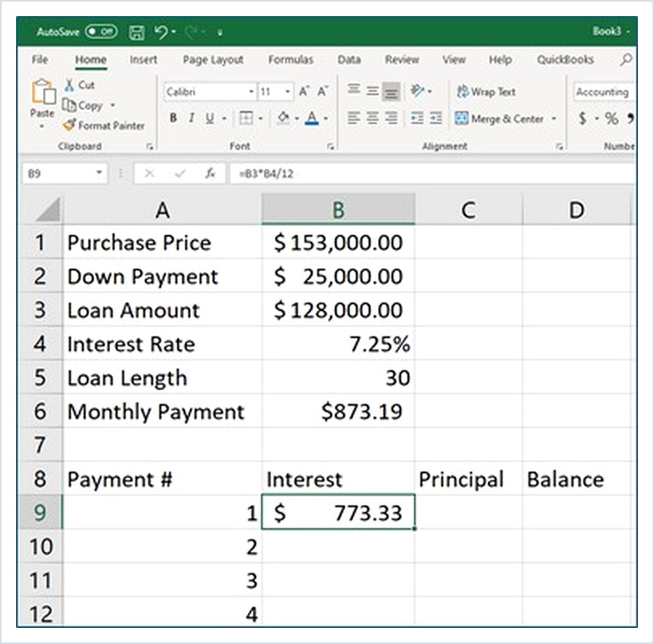Align text left
This screenshot has height=644, width=654.
click(354, 118)
